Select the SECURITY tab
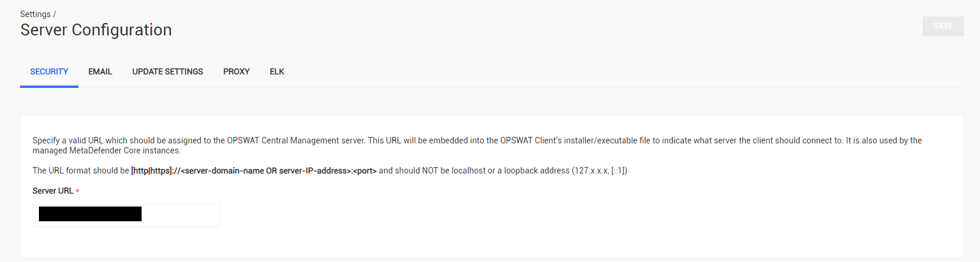Image resolution: width=980 pixels, height=262 pixels. pyautogui.click(x=49, y=71)
